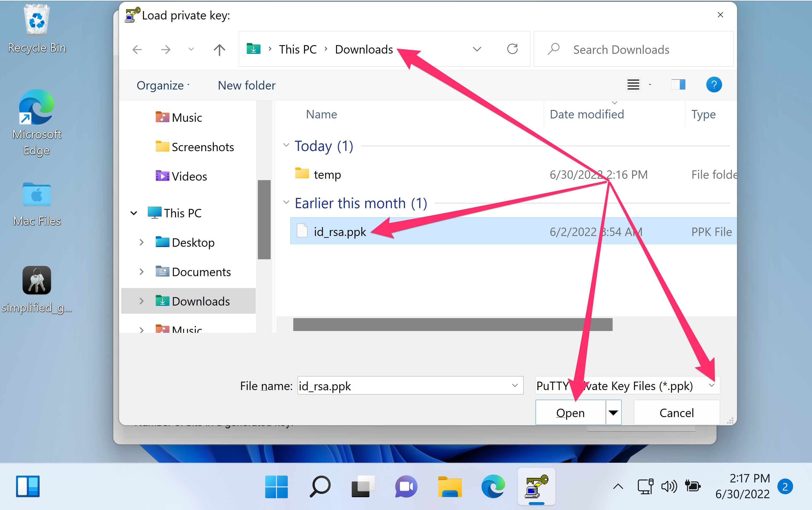Sort files by Type column
Image resolution: width=812 pixels, height=510 pixels.
pos(703,114)
